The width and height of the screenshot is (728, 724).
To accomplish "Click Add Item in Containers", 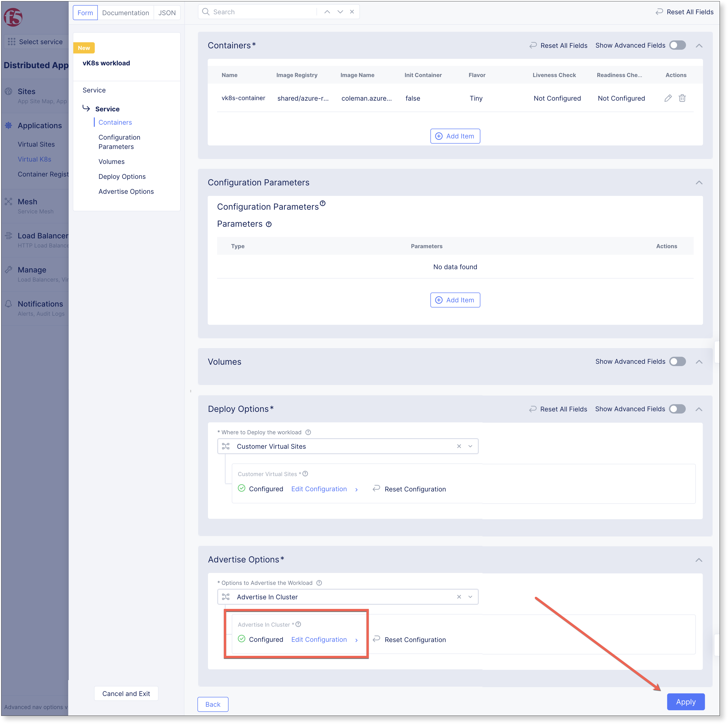I will (x=455, y=136).
